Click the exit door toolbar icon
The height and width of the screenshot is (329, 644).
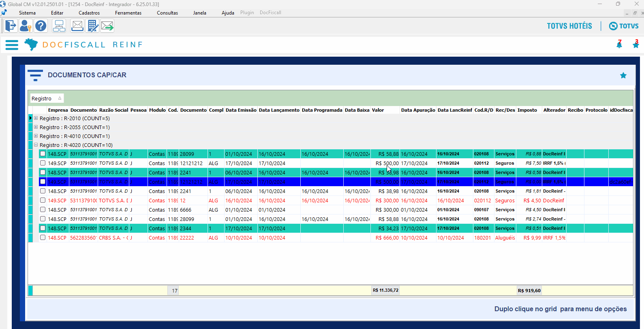(11, 26)
